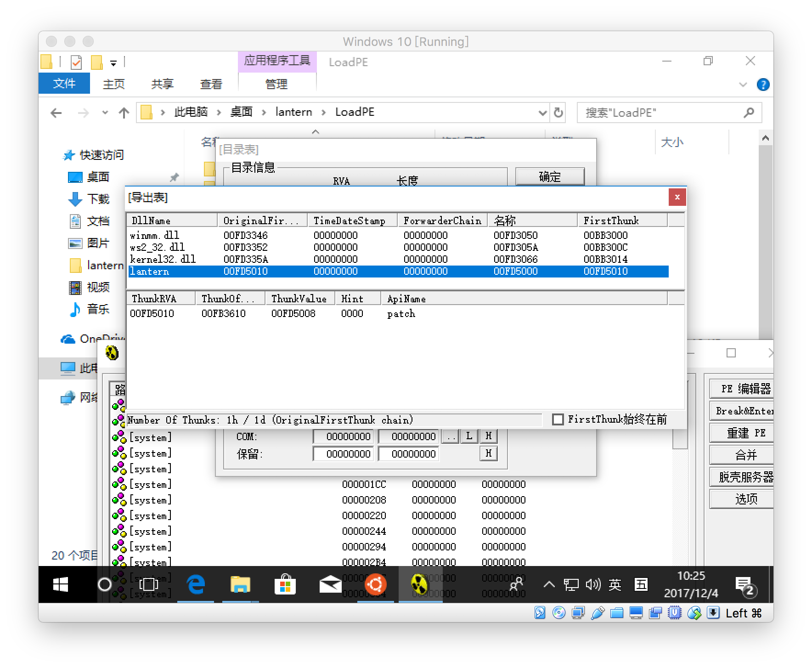Open the 脱壳服务器 button
The width and height of the screenshot is (812, 668).
pos(742,477)
